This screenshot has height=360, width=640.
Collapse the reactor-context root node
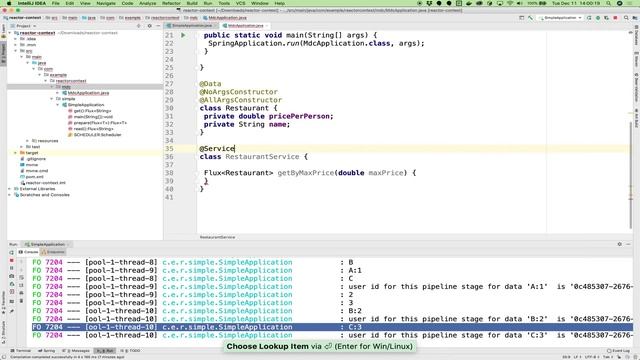10,33
